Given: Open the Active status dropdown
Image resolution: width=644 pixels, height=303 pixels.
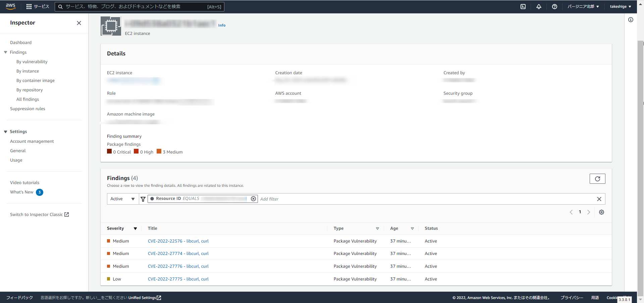Looking at the screenshot, I should click(x=123, y=199).
